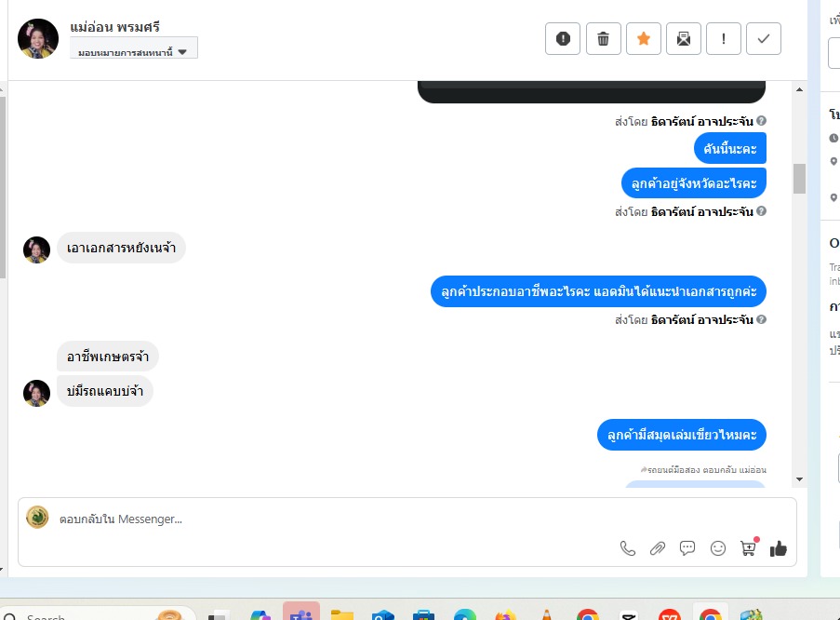Mark conversation as done with the checkmark
840x620 pixels.
pos(764,38)
